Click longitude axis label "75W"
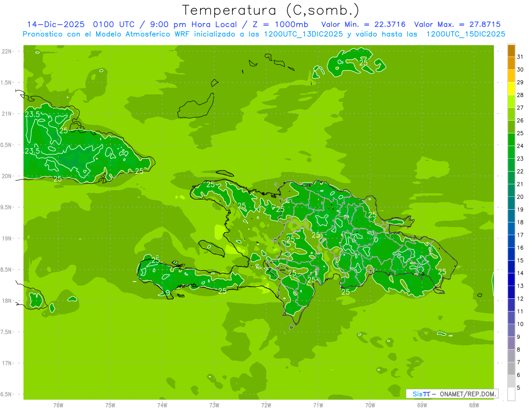Image resolution: width=532 pixels, height=411 pixels. tap(110, 405)
